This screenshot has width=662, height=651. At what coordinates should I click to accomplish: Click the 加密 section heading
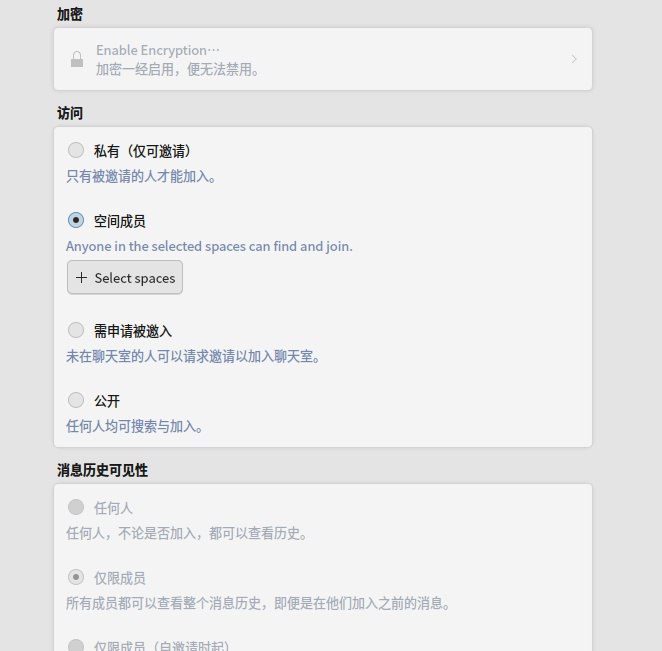pyautogui.click(x=70, y=14)
